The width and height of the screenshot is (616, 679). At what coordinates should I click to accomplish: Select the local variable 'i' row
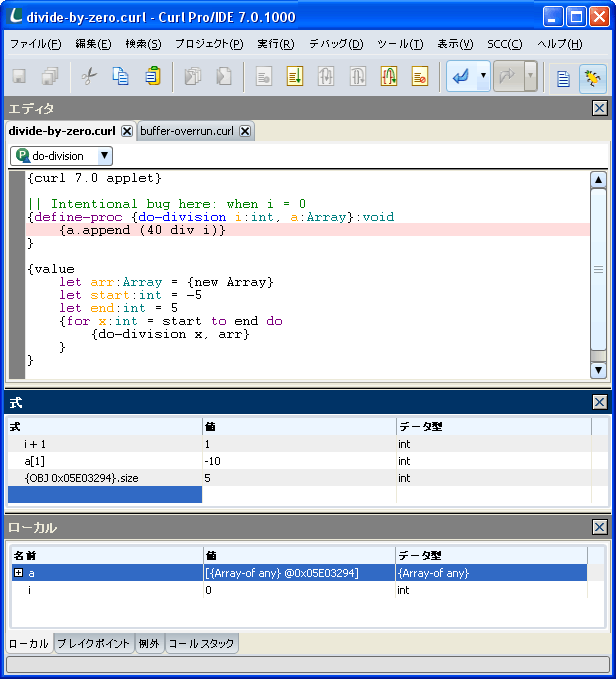tap(300, 590)
